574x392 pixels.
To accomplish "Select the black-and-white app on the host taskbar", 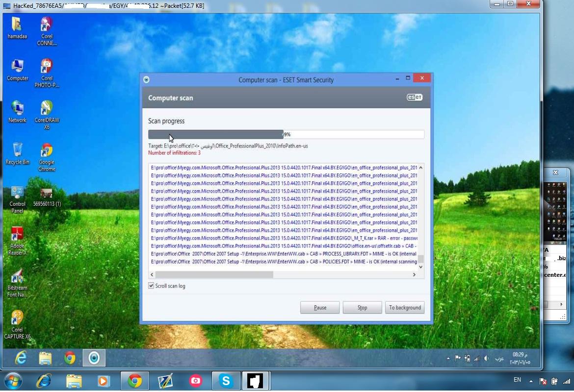I will (x=255, y=381).
